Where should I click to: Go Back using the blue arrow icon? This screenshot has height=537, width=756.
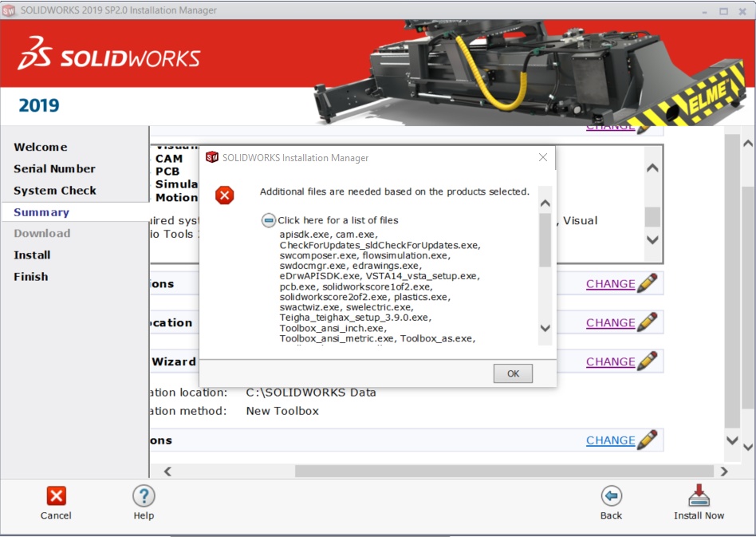[612, 496]
